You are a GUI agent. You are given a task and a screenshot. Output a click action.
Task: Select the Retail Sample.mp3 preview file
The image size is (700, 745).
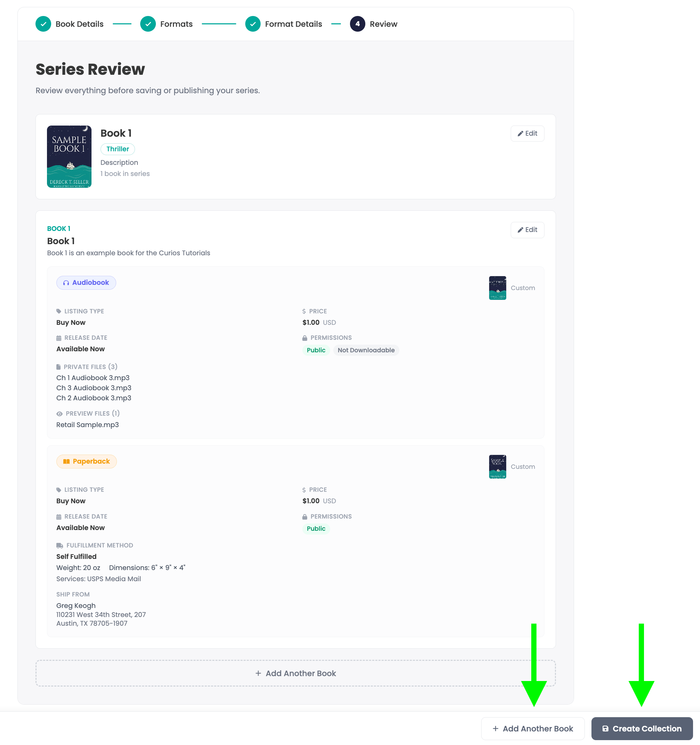pyautogui.click(x=87, y=425)
